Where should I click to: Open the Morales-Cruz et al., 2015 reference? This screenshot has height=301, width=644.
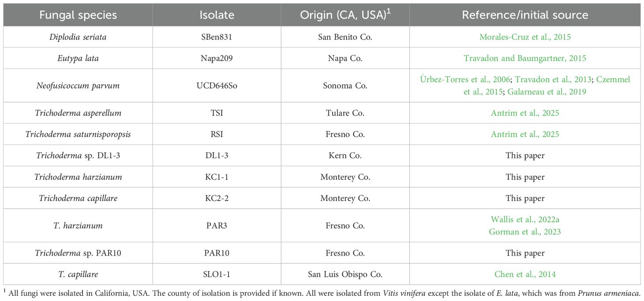(x=525, y=37)
